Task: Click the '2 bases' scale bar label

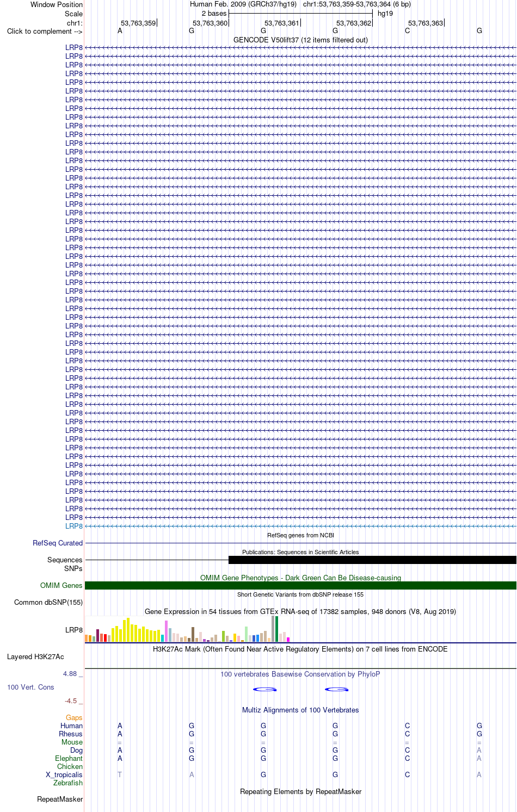Action: [214, 13]
